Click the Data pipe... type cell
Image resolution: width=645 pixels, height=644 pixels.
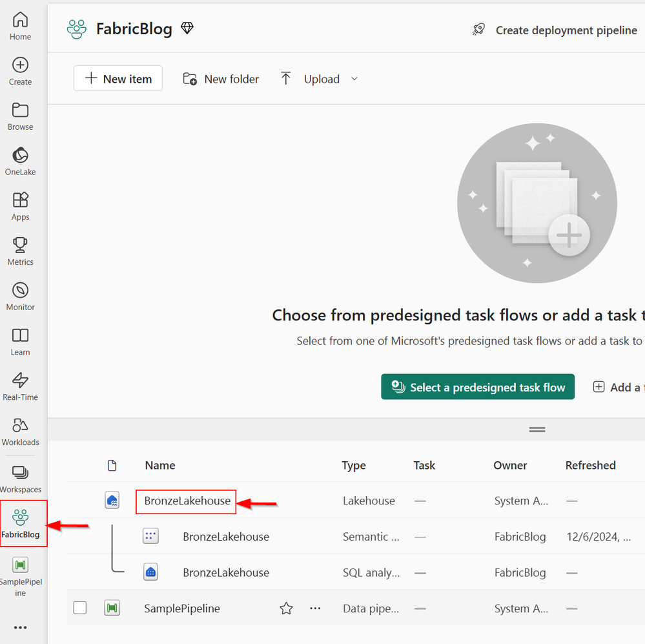[371, 608]
